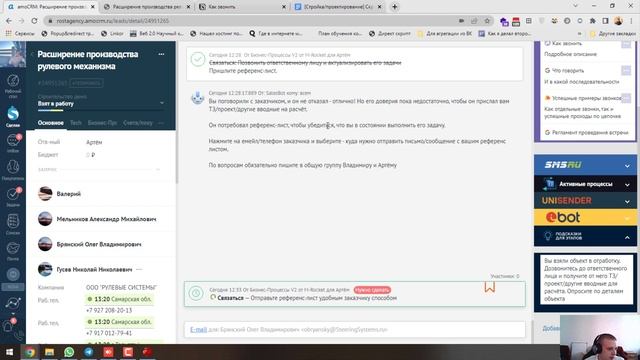Open contact Брянский Олег Владимирович
The image size is (640, 360).
(x=99, y=244)
